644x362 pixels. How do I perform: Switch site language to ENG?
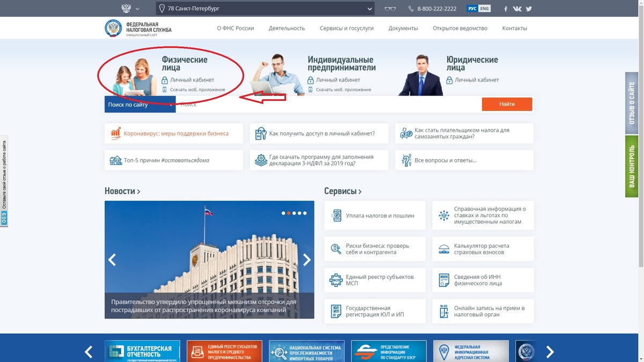484,9
